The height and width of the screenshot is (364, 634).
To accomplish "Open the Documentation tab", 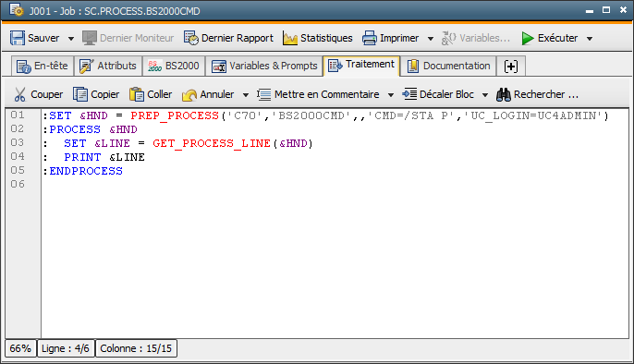I will tap(448, 66).
